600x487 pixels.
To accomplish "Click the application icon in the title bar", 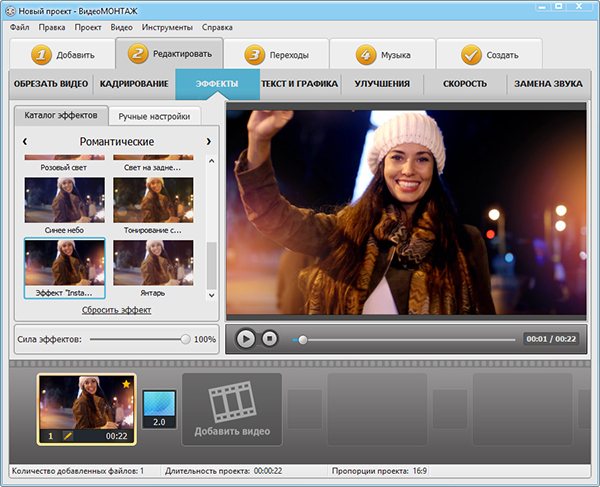I will point(10,11).
